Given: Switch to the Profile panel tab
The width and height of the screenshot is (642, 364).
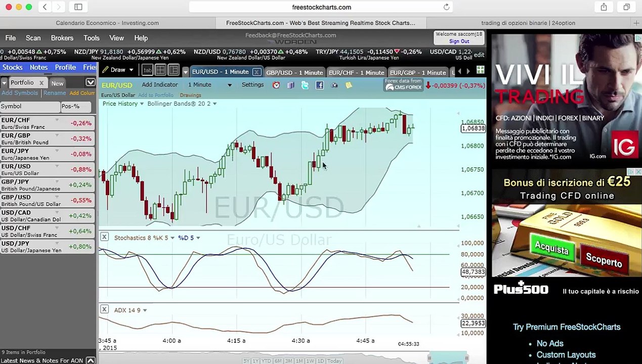Looking at the screenshot, I should point(65,67).
